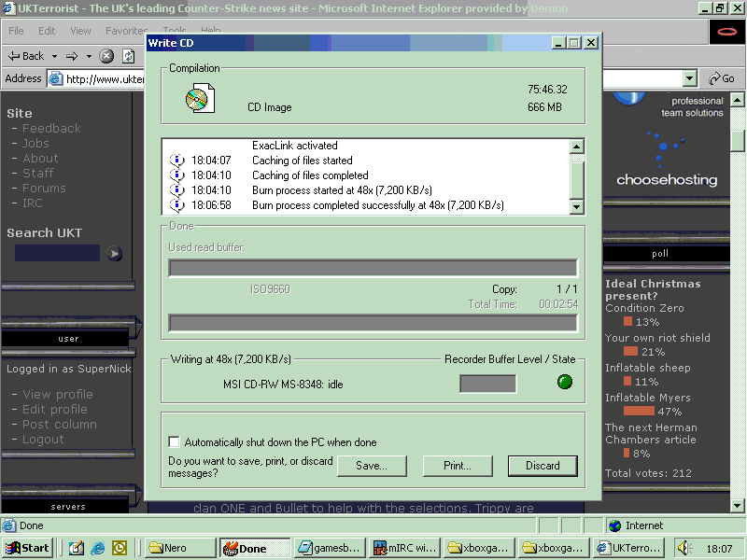
Task: Open the File menu in Internet Explorer
Action: pyautogui.click(x=16, y=31)
